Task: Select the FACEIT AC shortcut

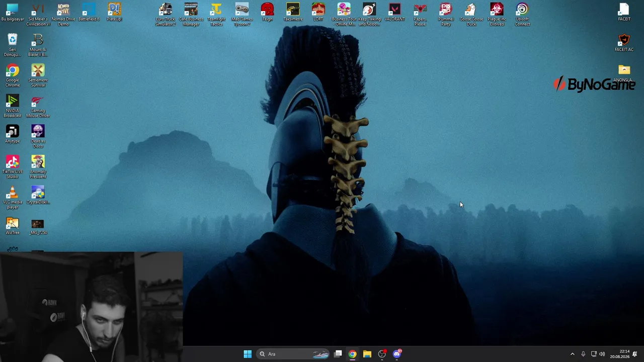Action: 624,43
